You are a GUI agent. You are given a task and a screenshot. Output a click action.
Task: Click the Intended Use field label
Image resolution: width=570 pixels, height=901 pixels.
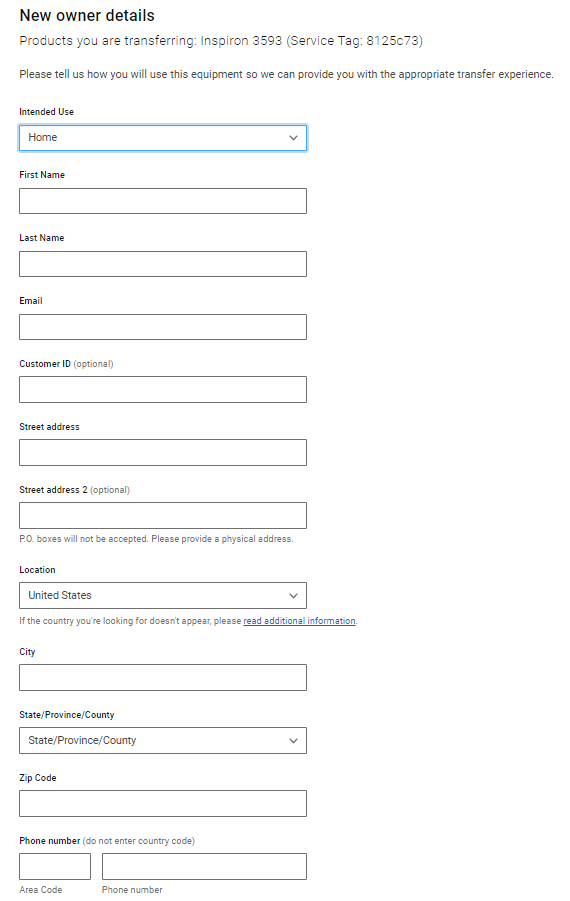[47, 111]
